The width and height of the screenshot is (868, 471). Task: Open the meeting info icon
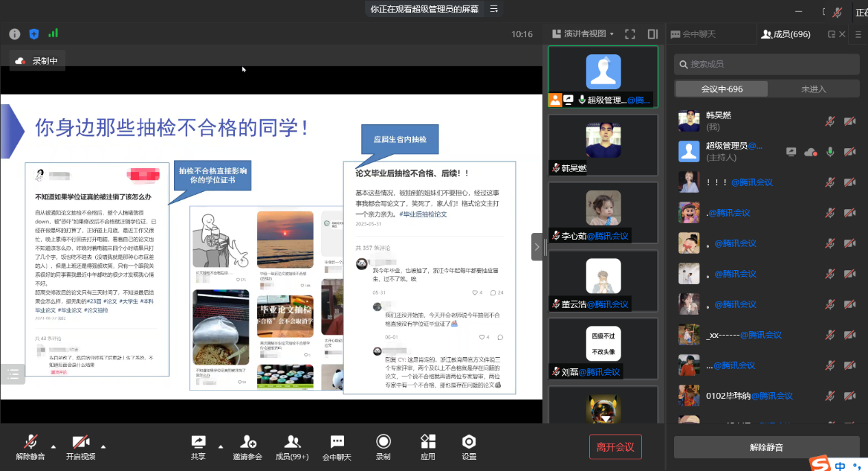pyautogui.click(x=14, y=34)
